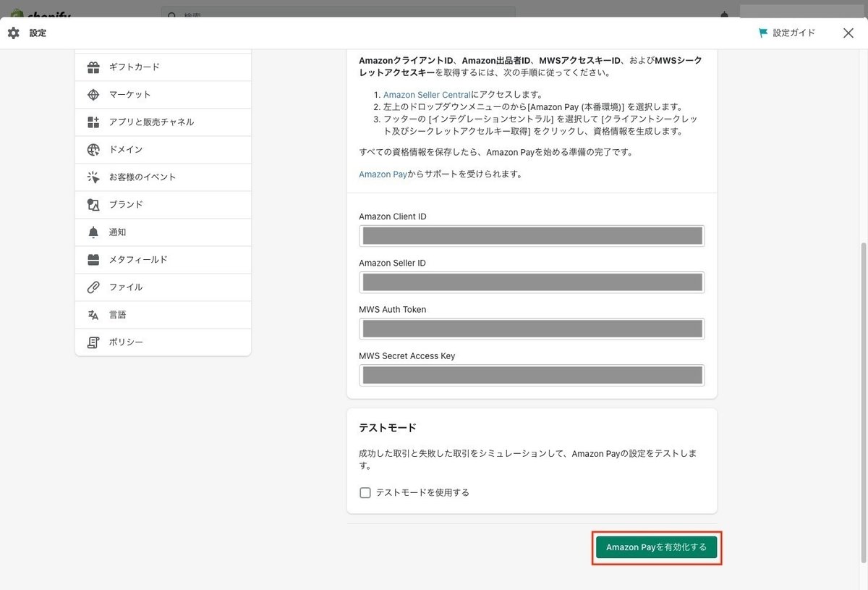Open ドメイン settings section
The image size is (868, 590).
tap(163, 150)
